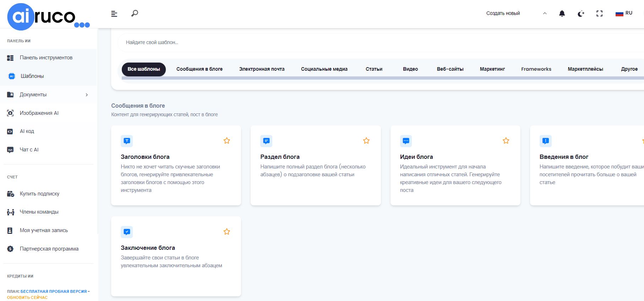Toggle dark mode moon icon
644x301 pixels.
581,14
